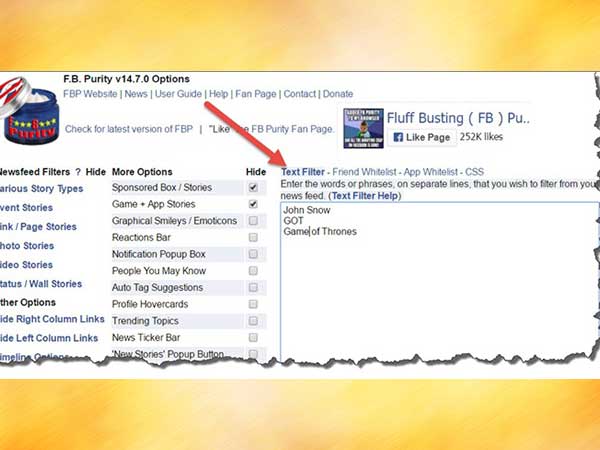Open the Fan Page link
The height and width of the screenshot is (450, 600).
point(256,94)
